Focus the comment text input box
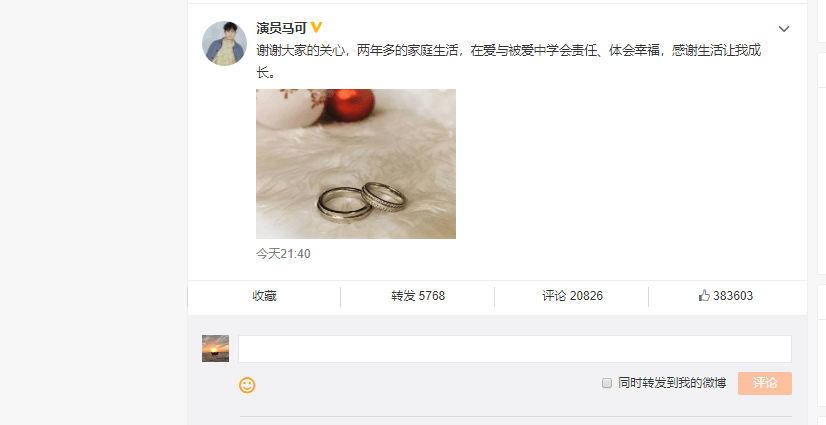Viewport: 826px width, 425px height. pos(515,349)
